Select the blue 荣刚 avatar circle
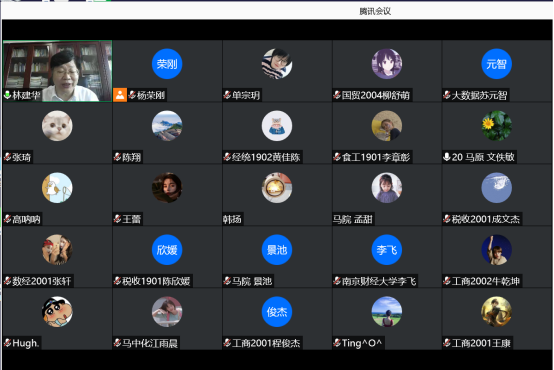 coord(167,64)
